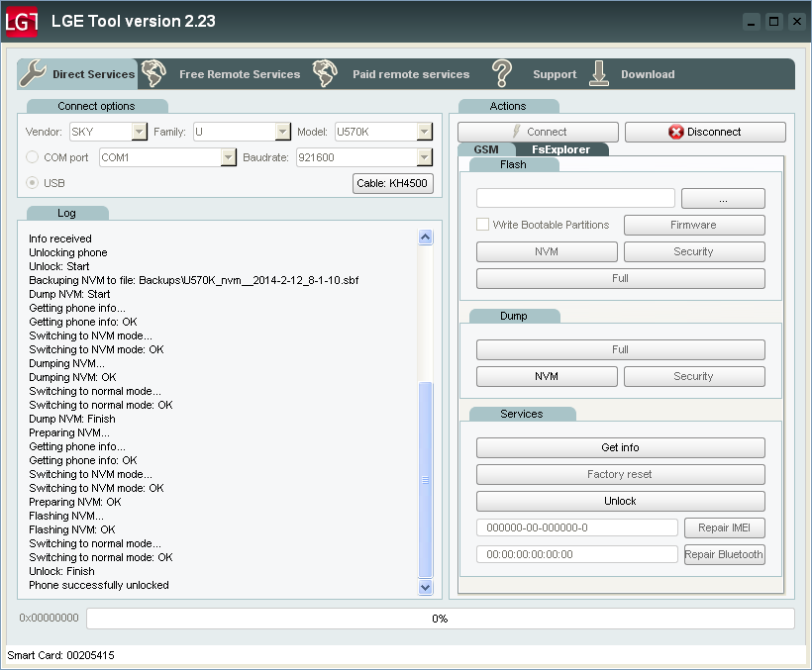Click the Factory reset button

(x=621, y=474)
